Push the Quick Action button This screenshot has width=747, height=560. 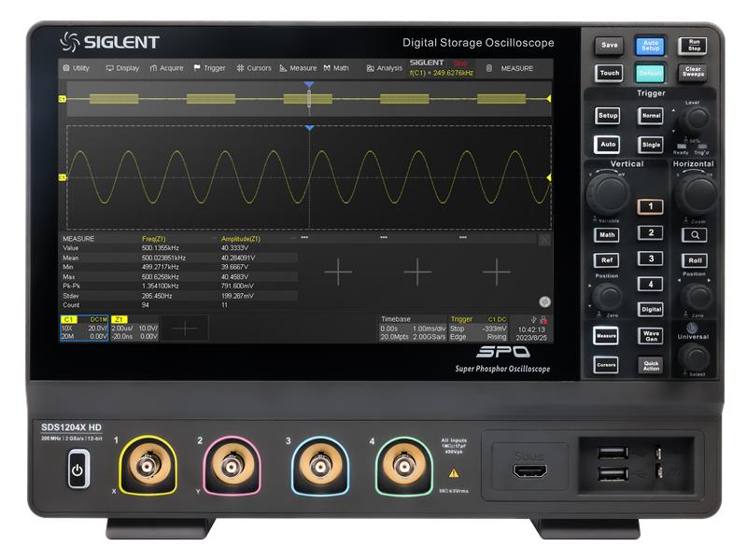coord(651,365)
